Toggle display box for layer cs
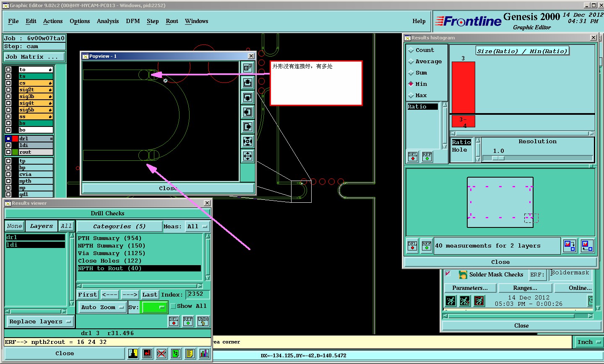The width and height of the screenshot is (604, 364). (x=8, y=83)
